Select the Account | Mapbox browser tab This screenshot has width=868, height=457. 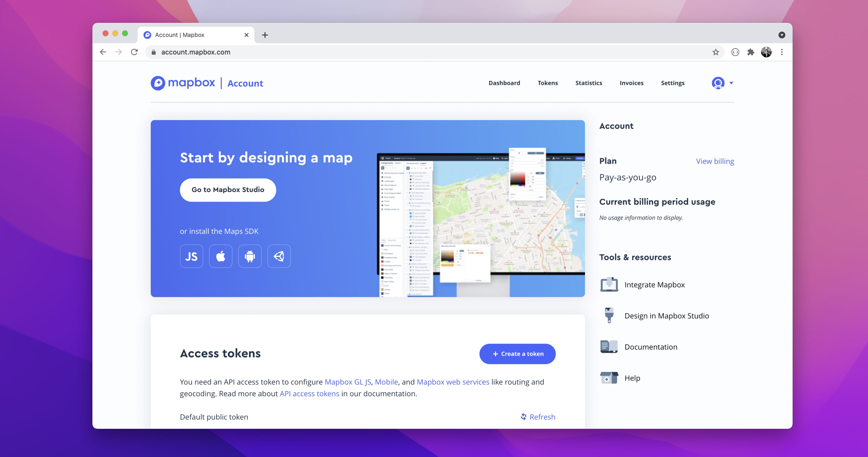tap(196, 35)
